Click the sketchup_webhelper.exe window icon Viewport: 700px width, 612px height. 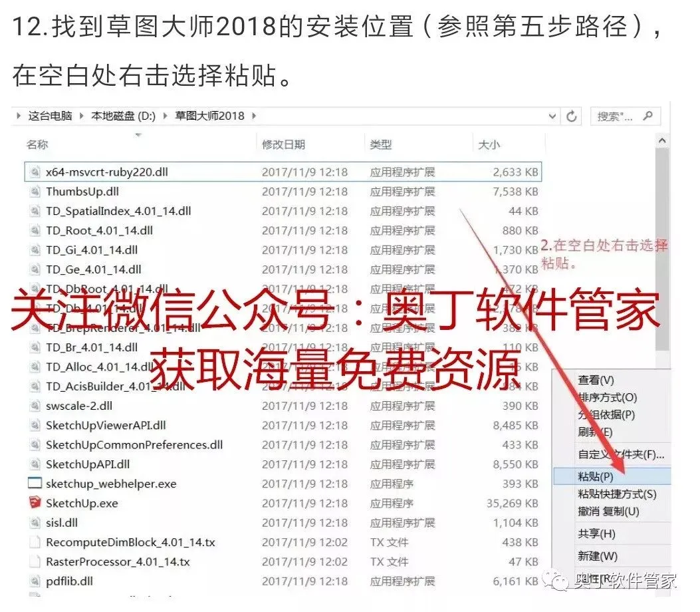point(35,484)
